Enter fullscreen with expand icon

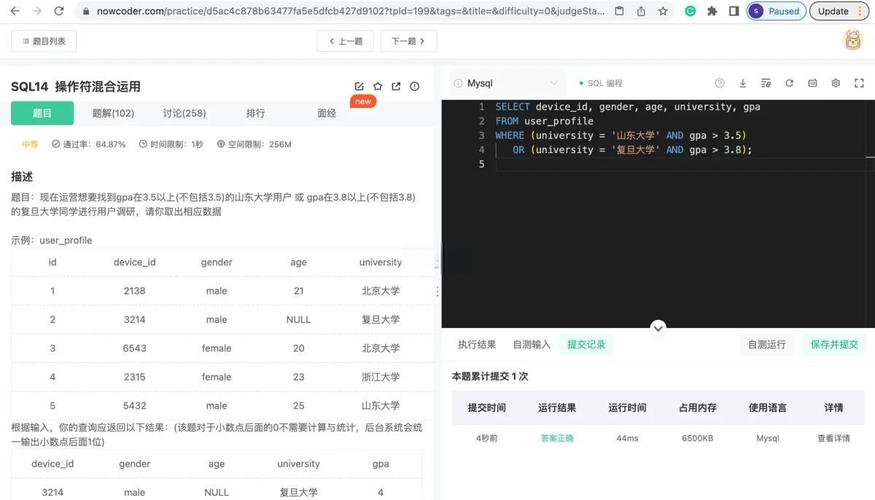[859, 83]
